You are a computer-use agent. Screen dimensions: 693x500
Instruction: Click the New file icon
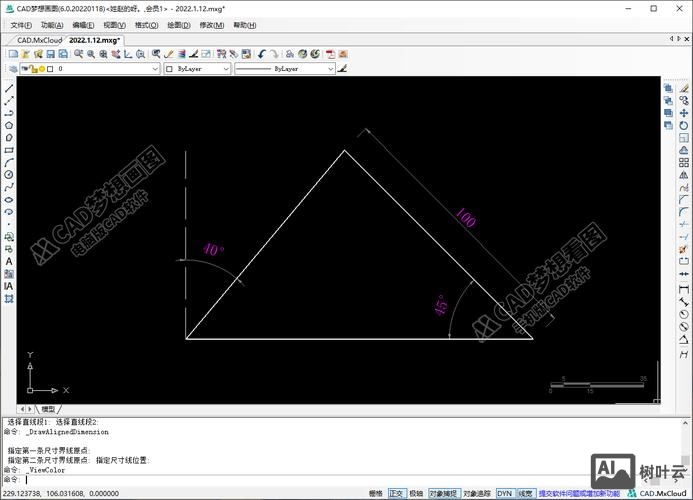coord(13,54)
